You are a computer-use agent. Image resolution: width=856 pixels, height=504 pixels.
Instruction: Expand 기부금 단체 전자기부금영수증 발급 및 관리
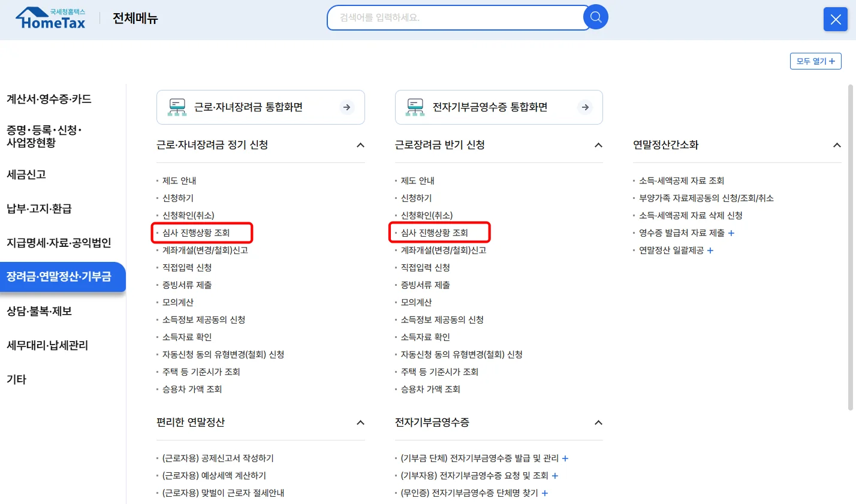pos(565,458)
